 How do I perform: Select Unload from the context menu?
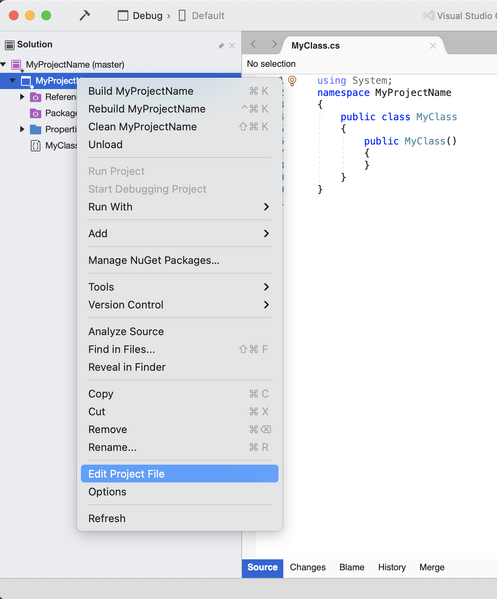tap(180, 145)
